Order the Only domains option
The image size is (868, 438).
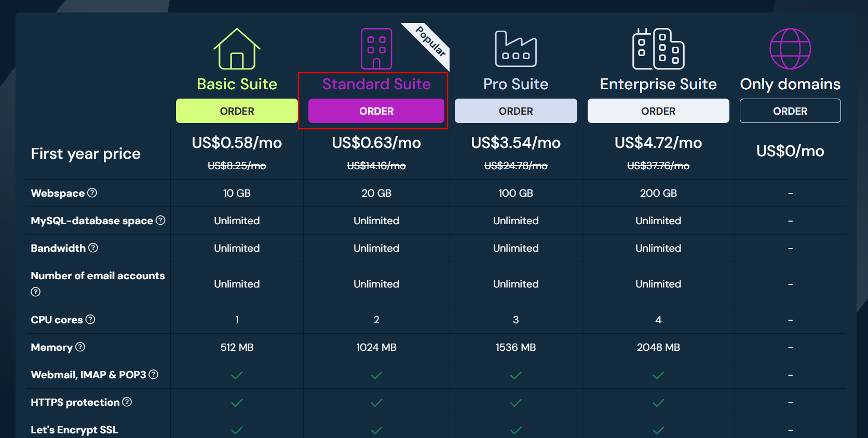coord(790,111)
